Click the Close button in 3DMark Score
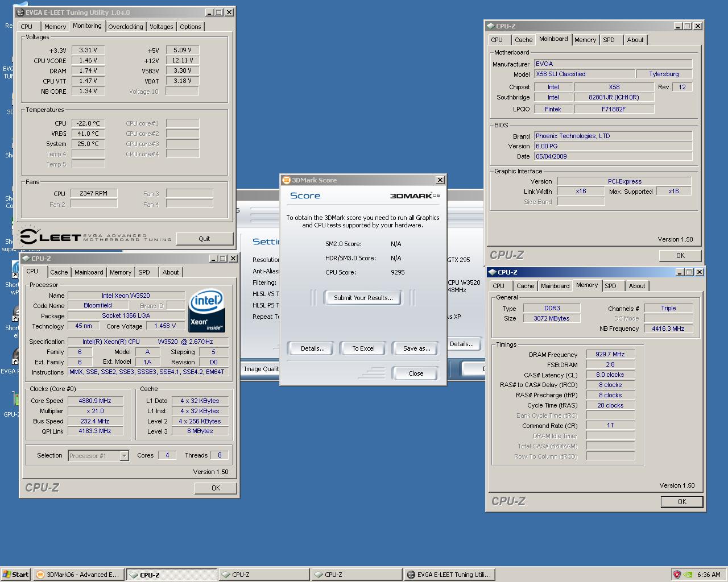The image size is (728, 582). coord(416,373)
